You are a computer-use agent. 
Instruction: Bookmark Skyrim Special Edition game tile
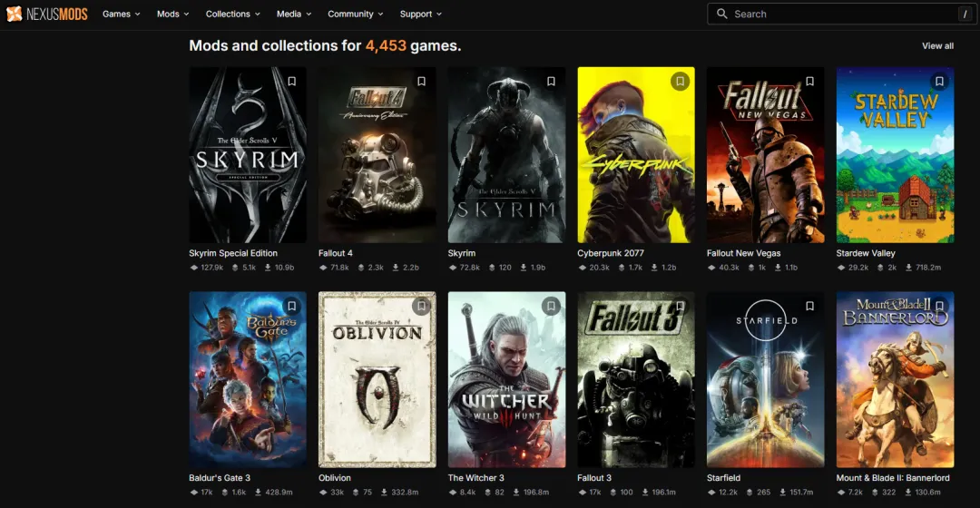click(x=292, y=82)
